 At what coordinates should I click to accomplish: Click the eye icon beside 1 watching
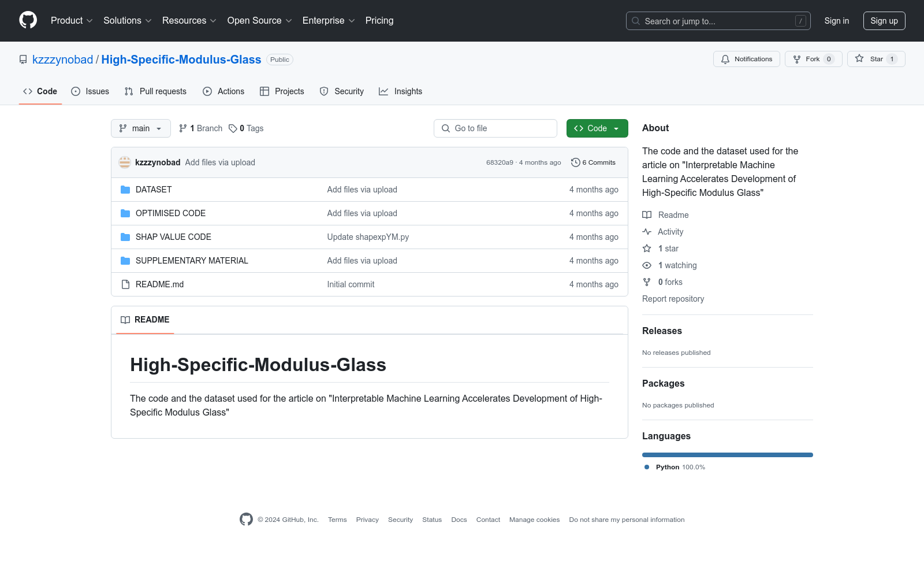647,265
